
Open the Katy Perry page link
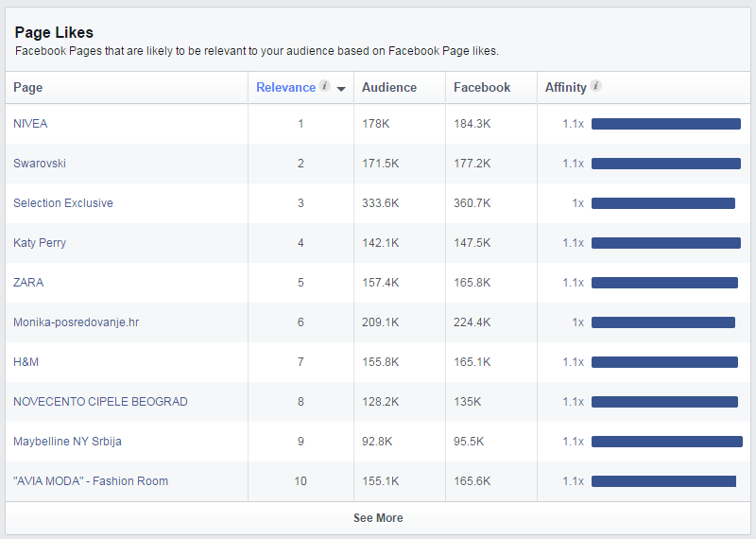40,243
